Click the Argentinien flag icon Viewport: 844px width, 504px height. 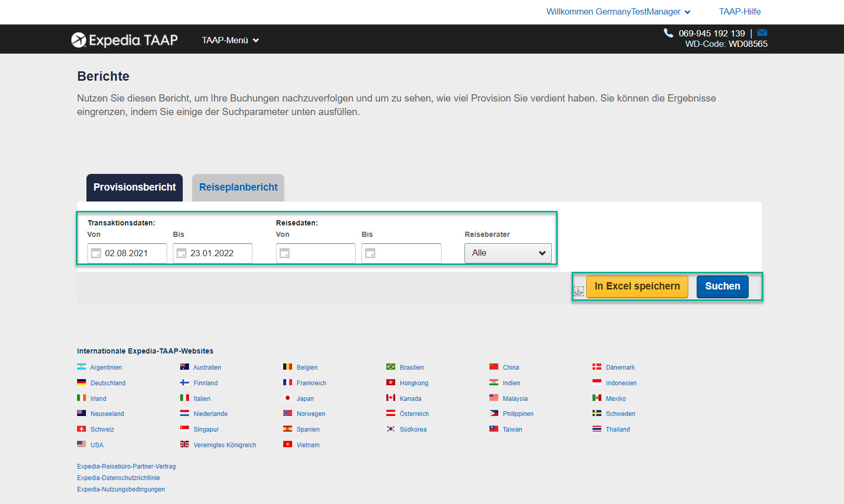pos(81,367)
